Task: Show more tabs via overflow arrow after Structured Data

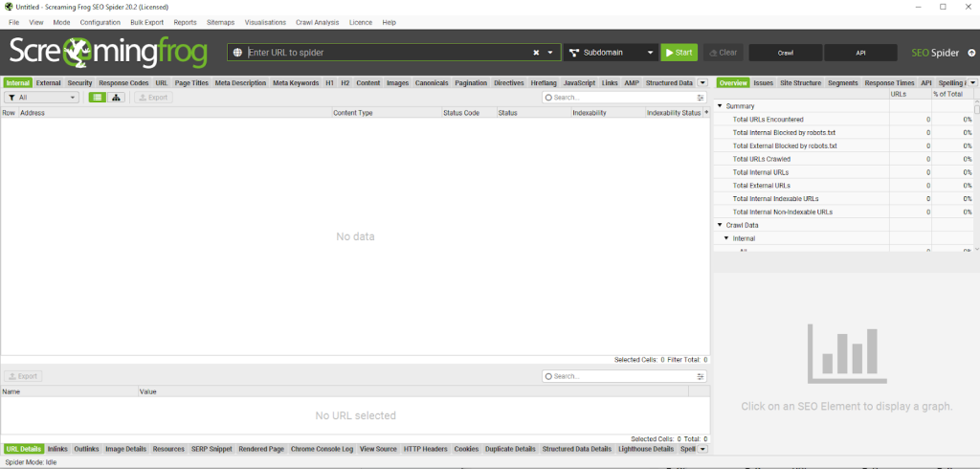Action: pos(702,83)
